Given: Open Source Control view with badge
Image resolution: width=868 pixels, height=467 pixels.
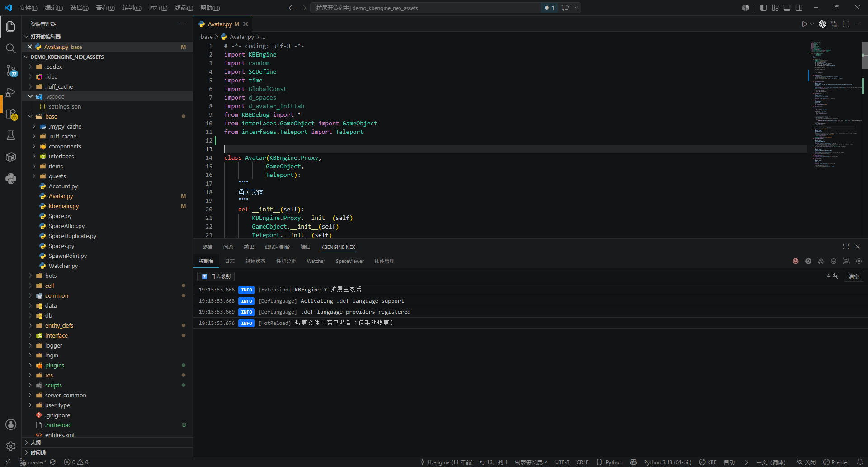Looking at the screenshot, I should [11, 71].
